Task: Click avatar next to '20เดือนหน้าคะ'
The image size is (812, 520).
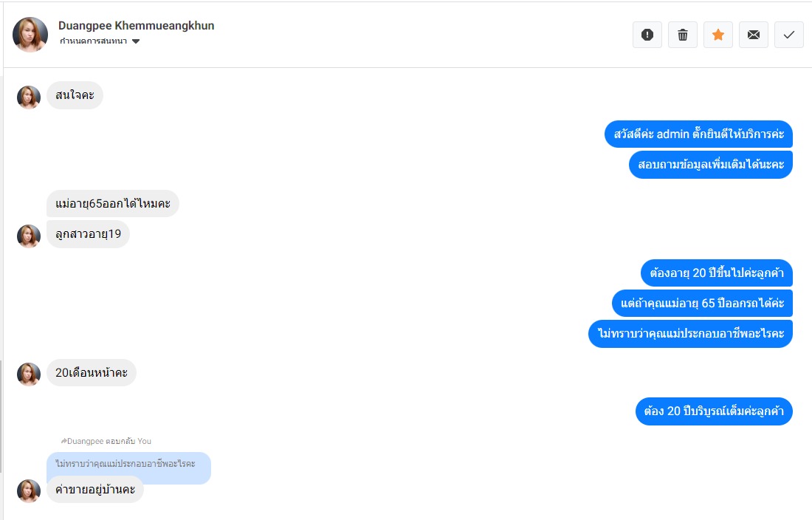Action: tap(29, 374)
